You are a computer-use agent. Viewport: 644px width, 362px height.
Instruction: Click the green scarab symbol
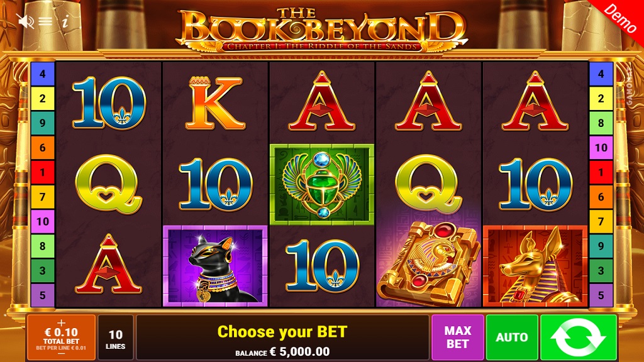pos(321,184)
